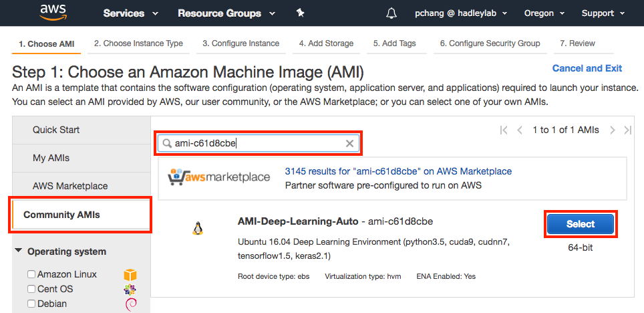Screen dimensions: 644x313
Task: Go to 4. Add Storage step
Action: 326,43
